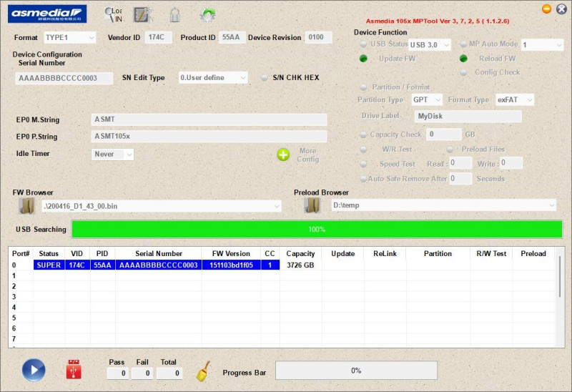The height and width of the screenshot is (392, 572).
Task: Open the Idle Timer Never dropdown
Action: pyautogui.click(x=112, y=155)
